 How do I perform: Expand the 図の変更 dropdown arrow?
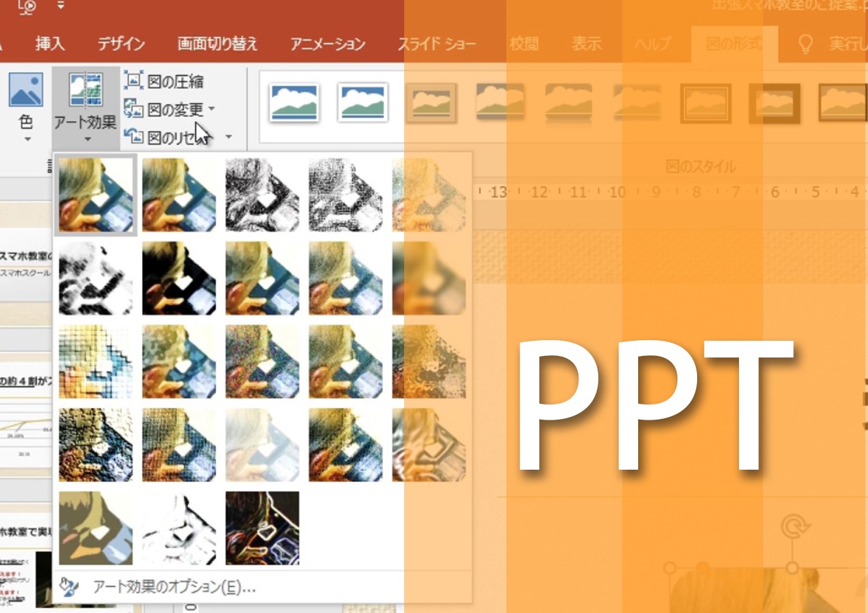pyautogui.click(x=211, y=109)
